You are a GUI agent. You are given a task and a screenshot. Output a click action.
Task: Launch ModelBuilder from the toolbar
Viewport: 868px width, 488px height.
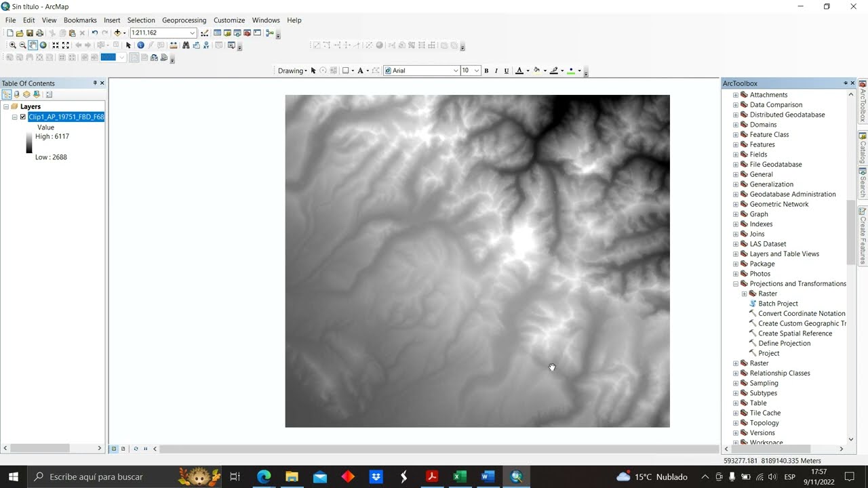click(270, 33)
